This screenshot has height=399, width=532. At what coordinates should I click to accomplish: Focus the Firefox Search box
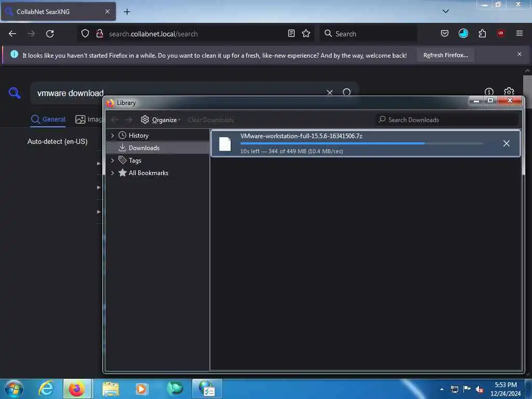[x=368, y=34]
